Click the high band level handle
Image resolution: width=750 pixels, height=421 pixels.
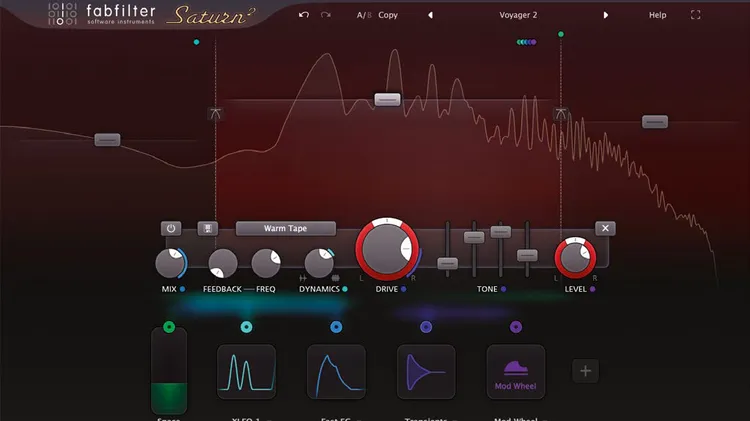point(655,122)
